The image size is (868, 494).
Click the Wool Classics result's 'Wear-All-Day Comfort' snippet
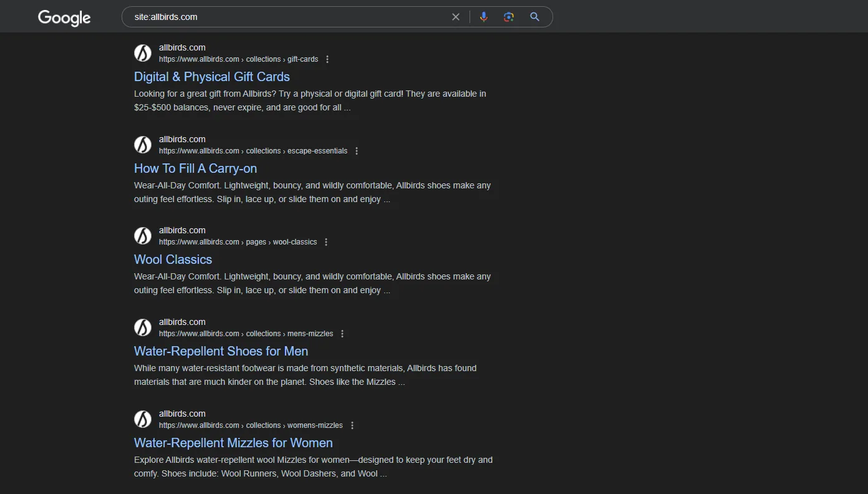312,283
